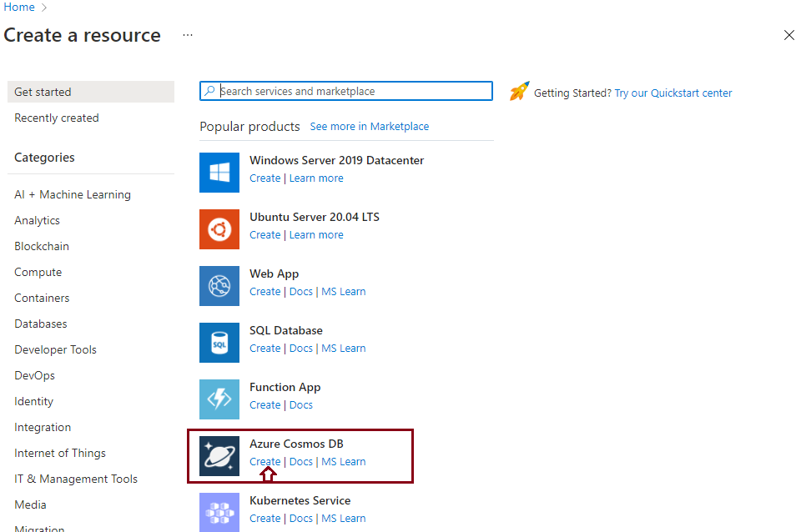Open the Media category
Screen dimensions: 801x532
tap(30, 505)
